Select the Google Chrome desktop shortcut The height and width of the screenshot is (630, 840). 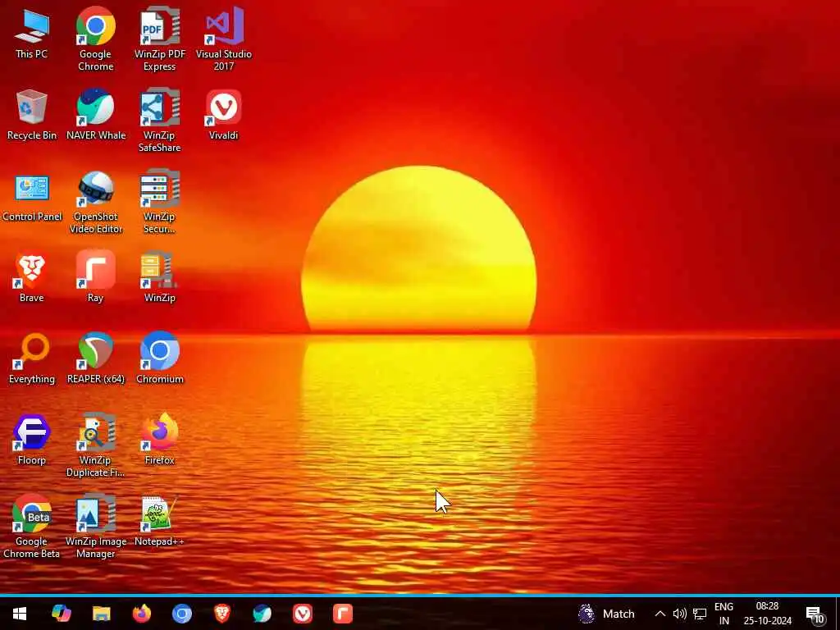[x=95, y=39]
